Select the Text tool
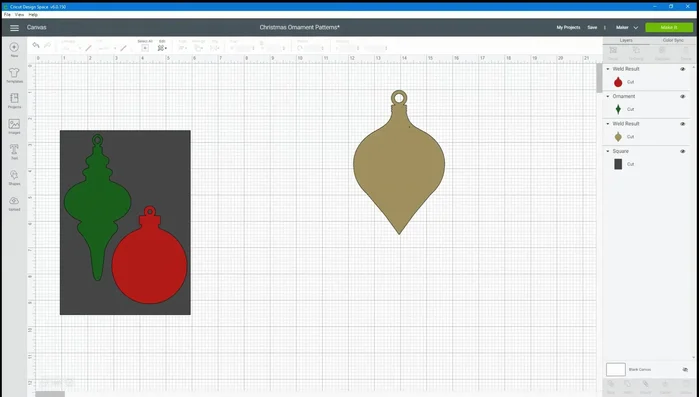Viewport: 699px width, 397px height. click(14, 152)
